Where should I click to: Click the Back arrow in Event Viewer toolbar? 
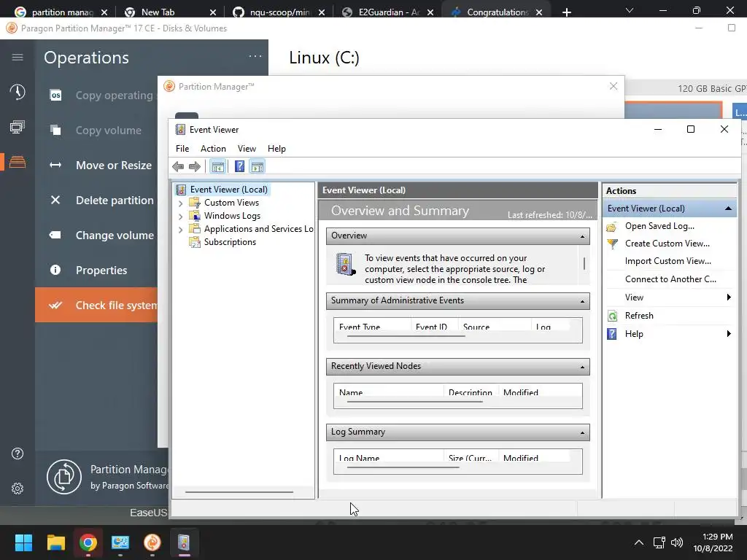point(178,167)
